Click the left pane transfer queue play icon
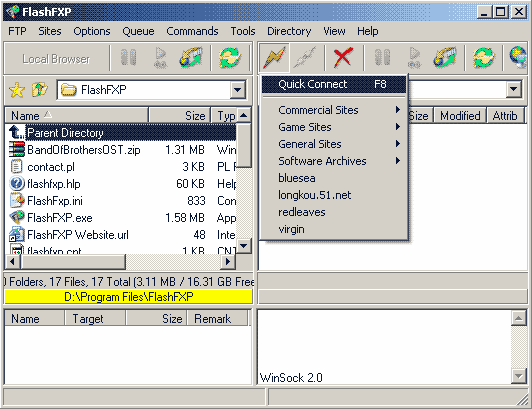 click(x=160, y=58)
